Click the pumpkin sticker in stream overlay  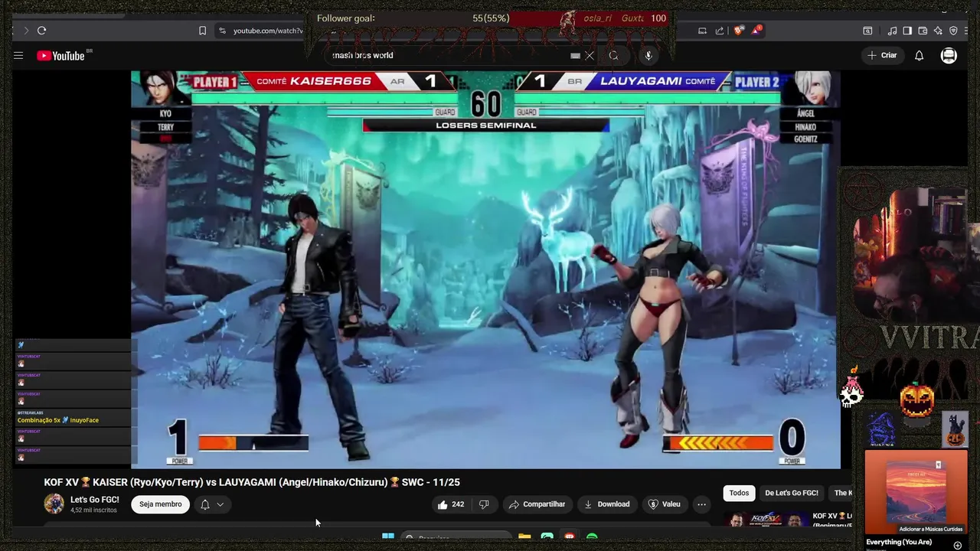916,399
